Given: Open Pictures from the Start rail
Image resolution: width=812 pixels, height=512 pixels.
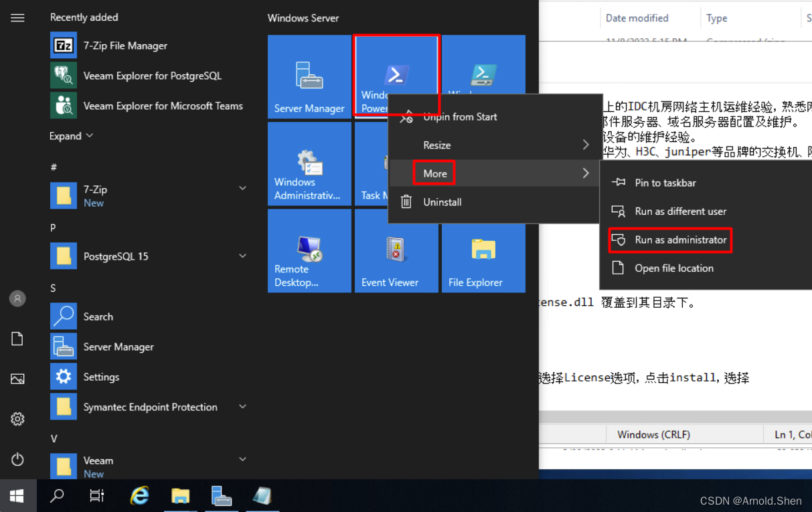Looking at the screenshot, I should 17,379.
